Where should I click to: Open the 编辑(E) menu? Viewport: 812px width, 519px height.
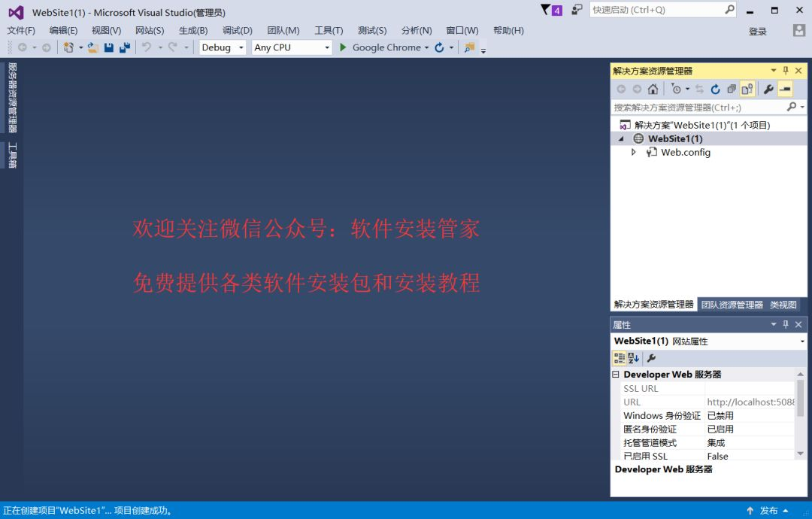(x=63, y=31)
